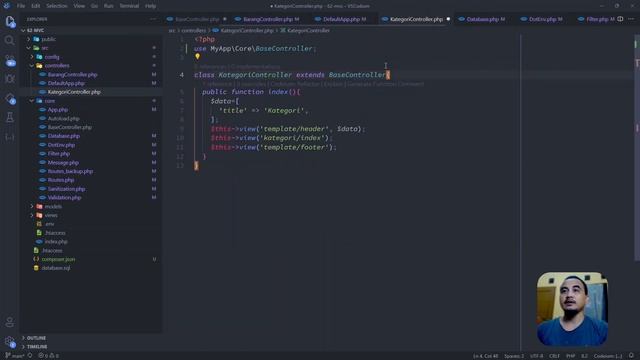Open Validation.php in explorer
Viewport: 640px width, 360px height.
click(x=64, y=198)
